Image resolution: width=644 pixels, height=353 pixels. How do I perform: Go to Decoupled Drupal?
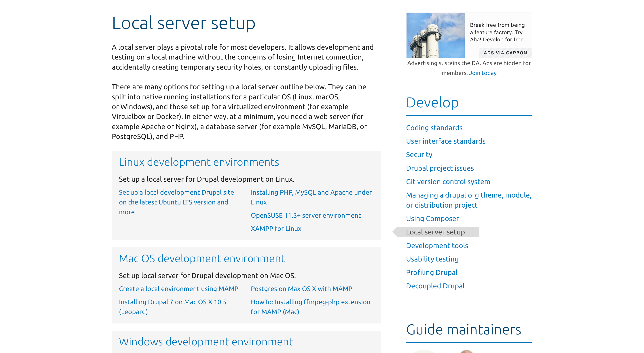tap(435, 286)
